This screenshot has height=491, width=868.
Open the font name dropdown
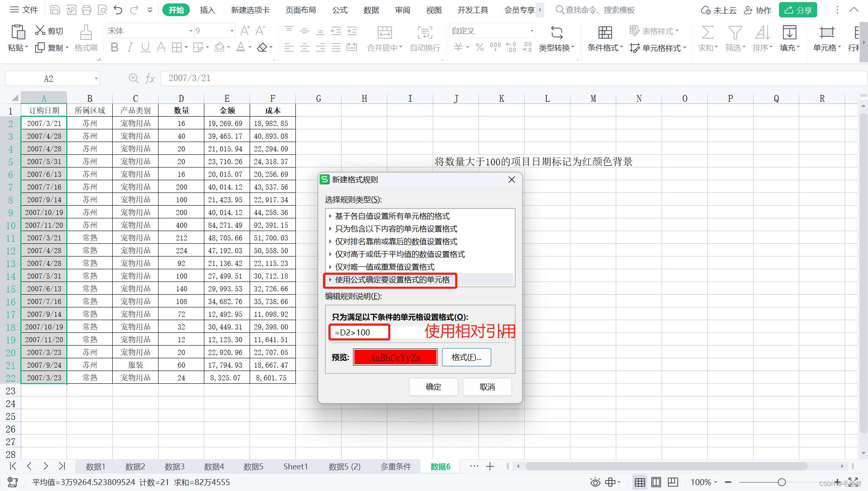(191, 31)
